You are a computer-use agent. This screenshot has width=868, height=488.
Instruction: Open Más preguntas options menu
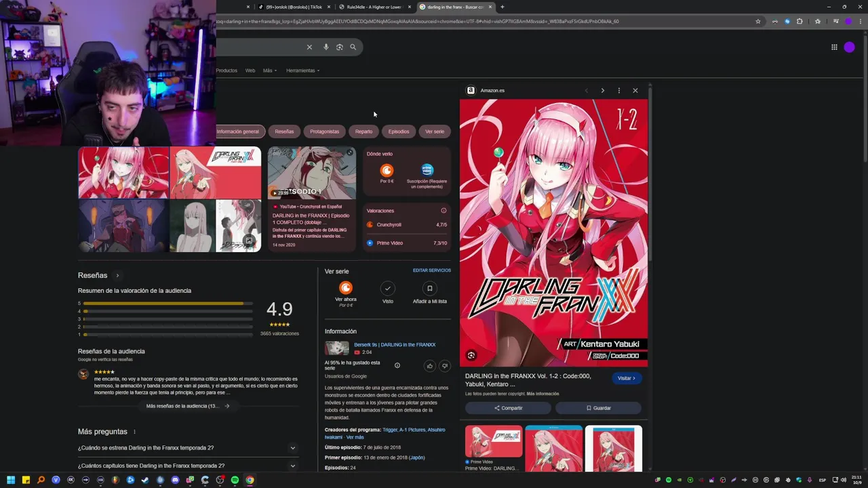[x=134, y=432]
